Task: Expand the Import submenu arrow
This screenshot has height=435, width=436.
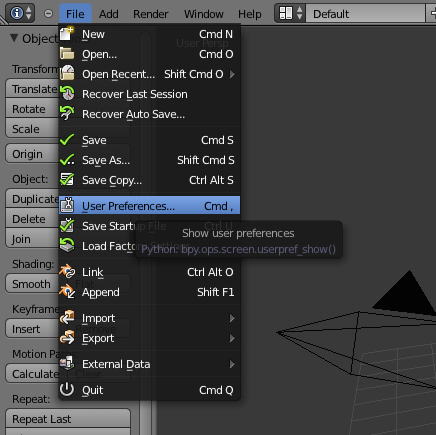Action: point(232,318)
